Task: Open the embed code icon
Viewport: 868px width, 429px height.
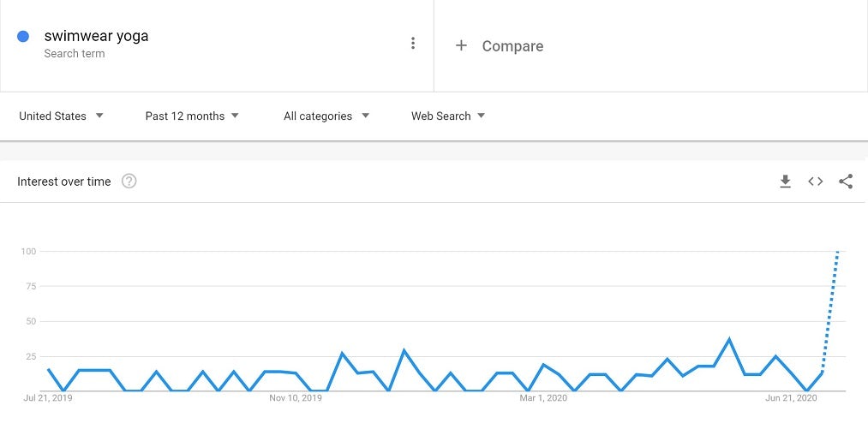Action: (816, 182)
